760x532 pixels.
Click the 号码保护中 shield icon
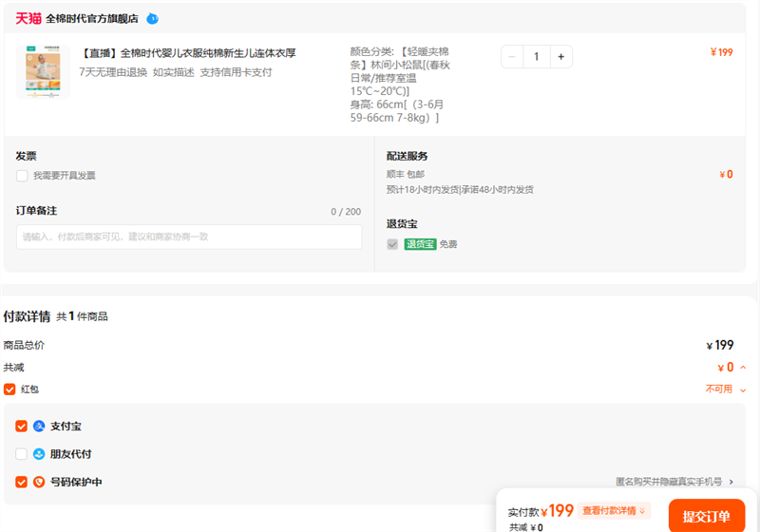(40, 482)
